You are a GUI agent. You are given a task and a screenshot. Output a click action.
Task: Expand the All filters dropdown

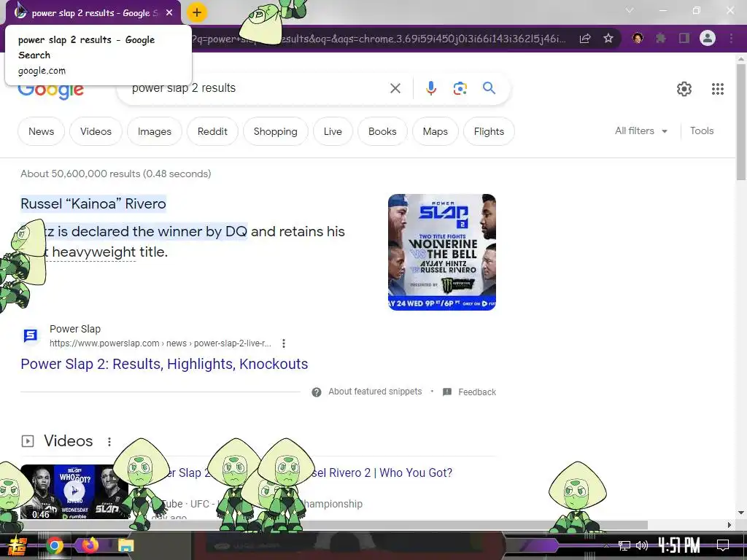[x=640, y=131]
